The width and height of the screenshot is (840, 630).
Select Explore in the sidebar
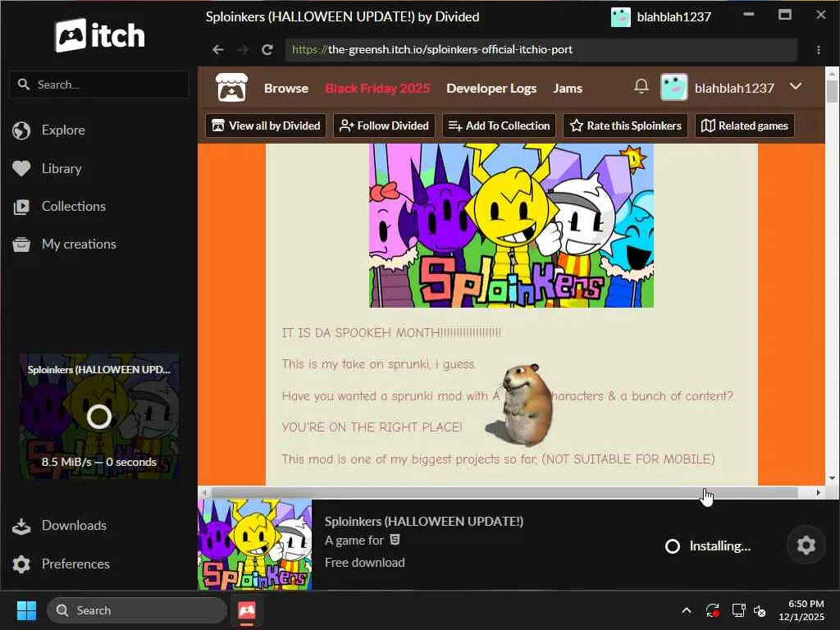click(63, 130)
